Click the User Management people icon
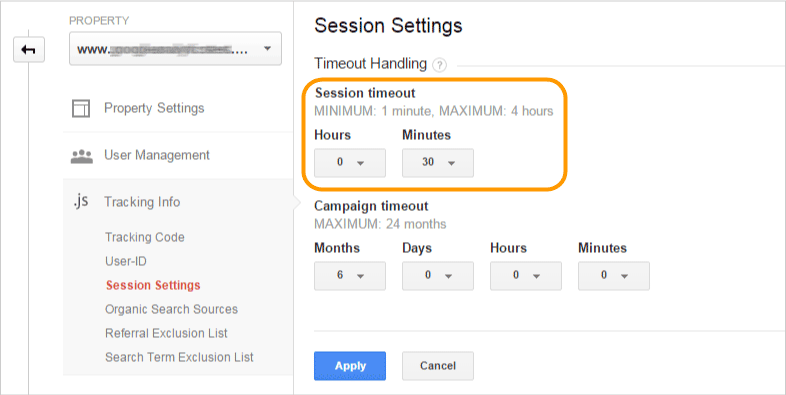This screenshot has width=786, height=395. [81, 156]
